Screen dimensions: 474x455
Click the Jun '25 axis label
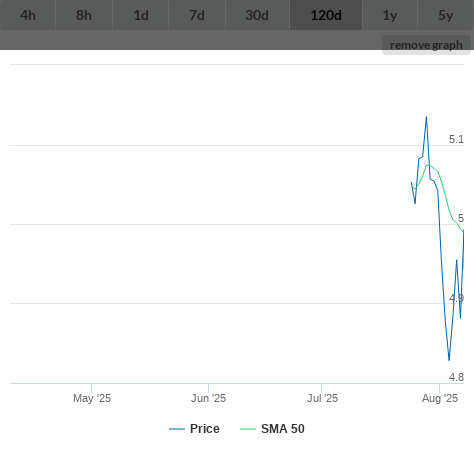pos(208,398)
